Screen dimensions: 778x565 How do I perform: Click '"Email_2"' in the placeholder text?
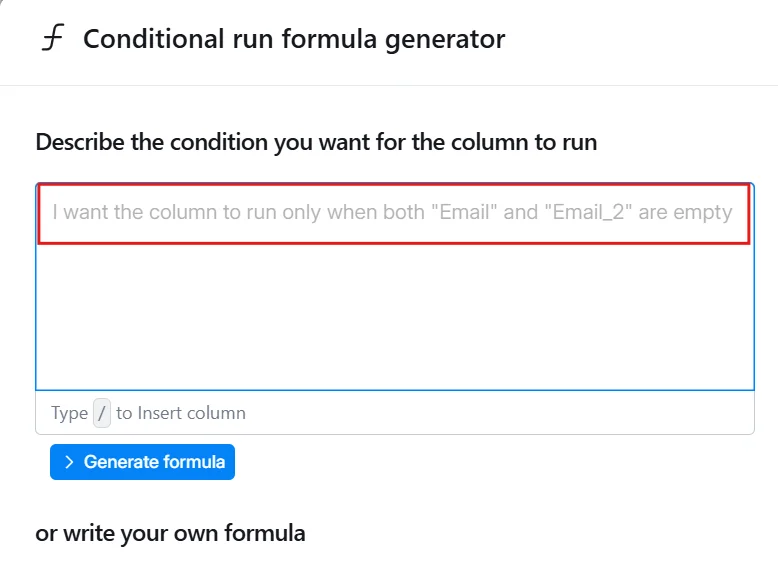click(x=594, y=213)
